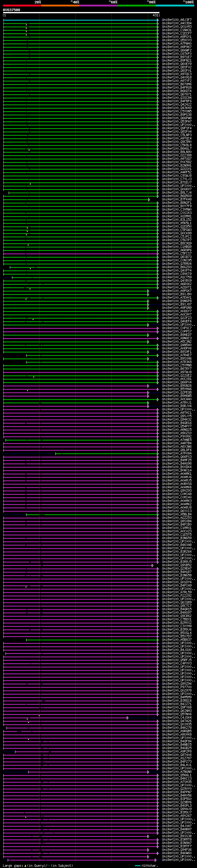Click the white query length bar
This screenshot has height=868, width=197.
81,12
